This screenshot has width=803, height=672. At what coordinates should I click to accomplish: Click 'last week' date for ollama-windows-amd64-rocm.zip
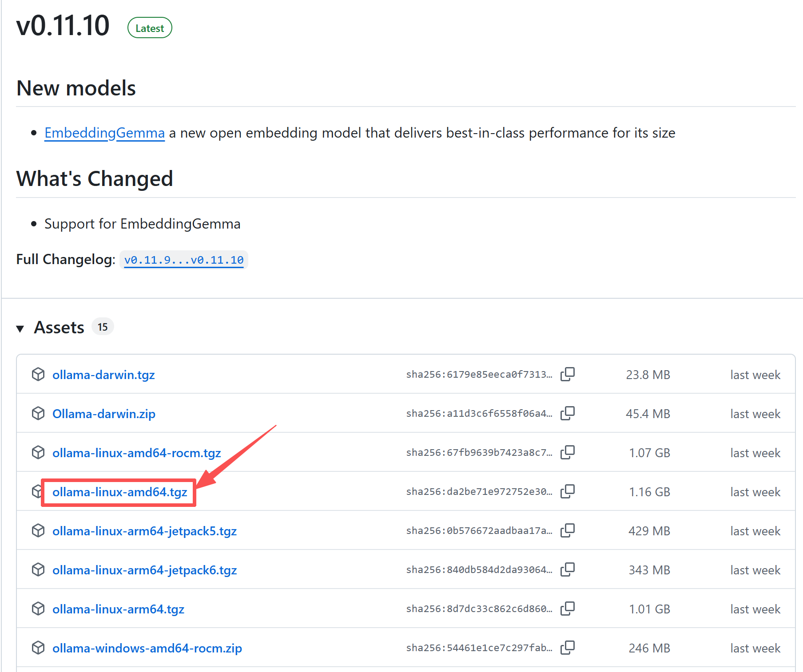755,648
